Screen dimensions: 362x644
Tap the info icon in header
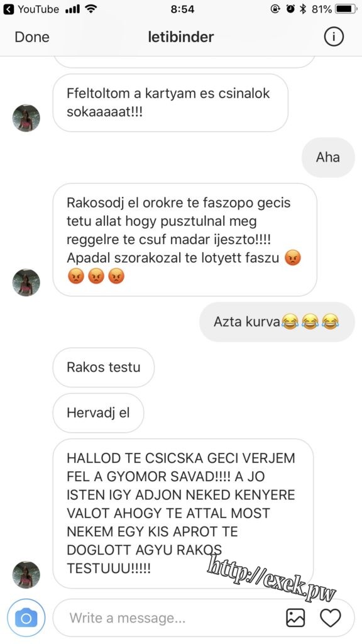coord(333,37)
